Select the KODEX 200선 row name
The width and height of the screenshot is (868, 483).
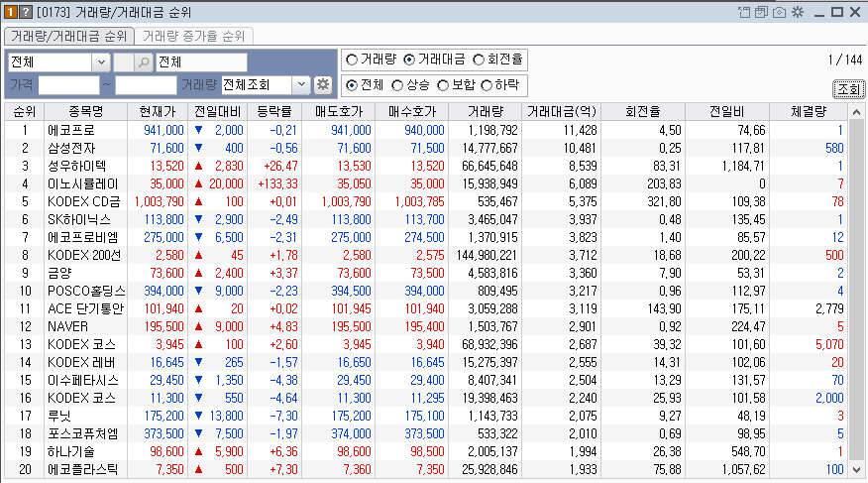pyautogui.click(x=84, y=255)
